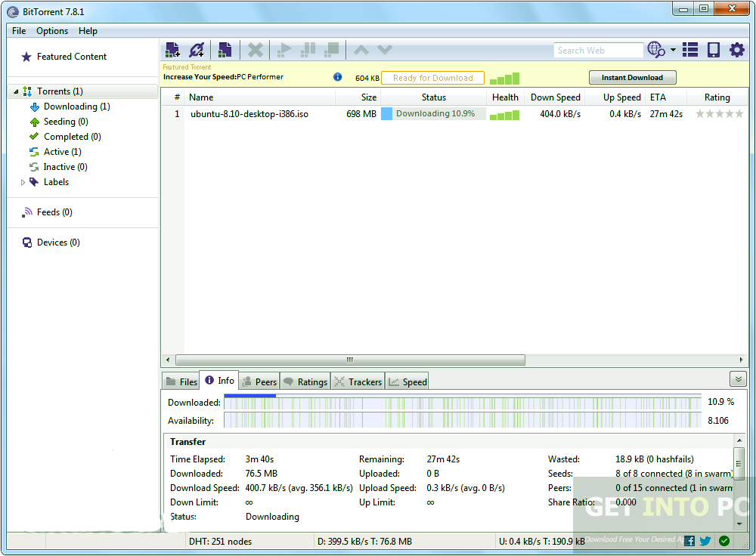Switch to the Peers tab
Screen dimensions: 756x556
click(x=259, y=381)
